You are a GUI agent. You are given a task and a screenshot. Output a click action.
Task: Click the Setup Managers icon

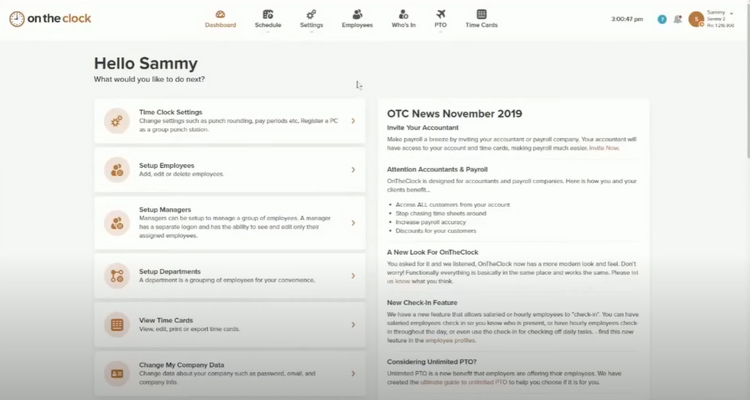coord(117,223)
